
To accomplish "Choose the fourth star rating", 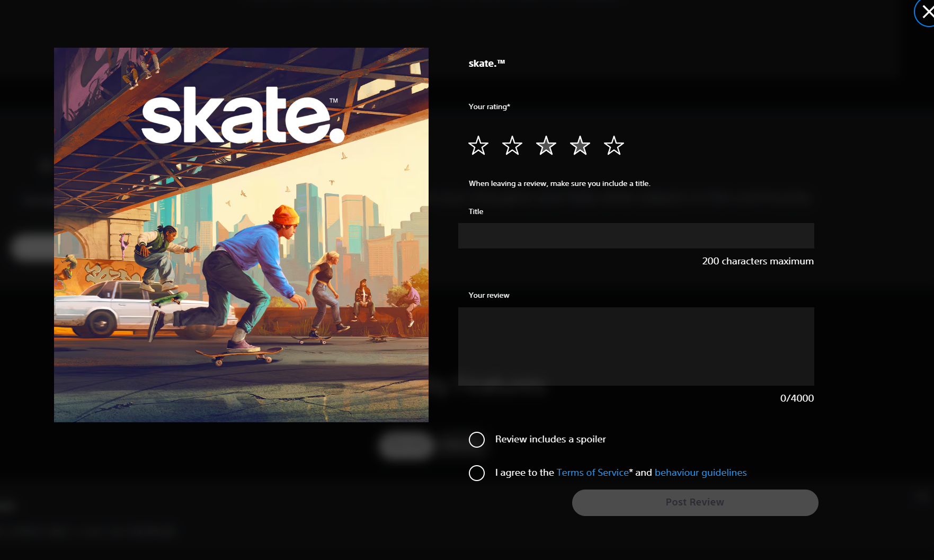I will [x=580, y=146].
